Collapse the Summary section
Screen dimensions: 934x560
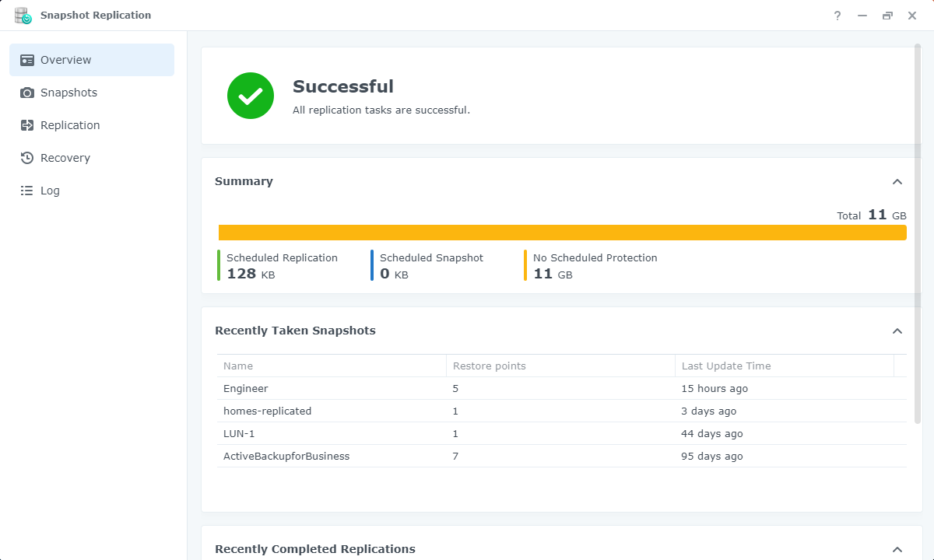(x=897, y=181)
